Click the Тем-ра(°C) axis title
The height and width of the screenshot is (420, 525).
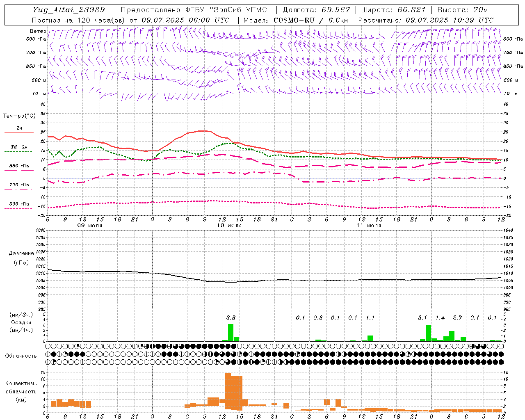[x=19, y=116]
